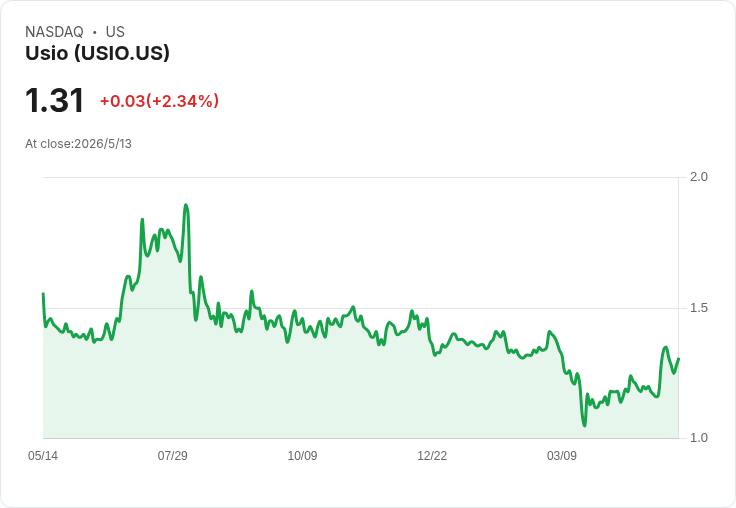The image size is (736, 508).
Task: Click the 05/14 date axis label
Action: point(43,455)
